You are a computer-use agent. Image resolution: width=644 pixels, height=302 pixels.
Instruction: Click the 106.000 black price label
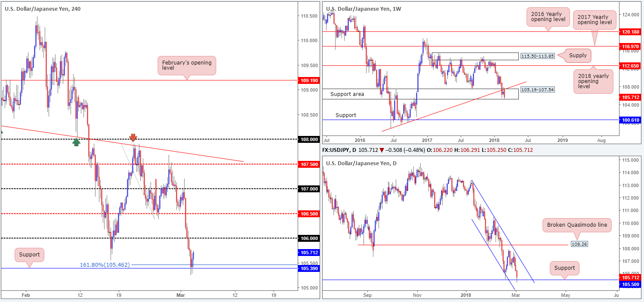click(x=308, y=238)
